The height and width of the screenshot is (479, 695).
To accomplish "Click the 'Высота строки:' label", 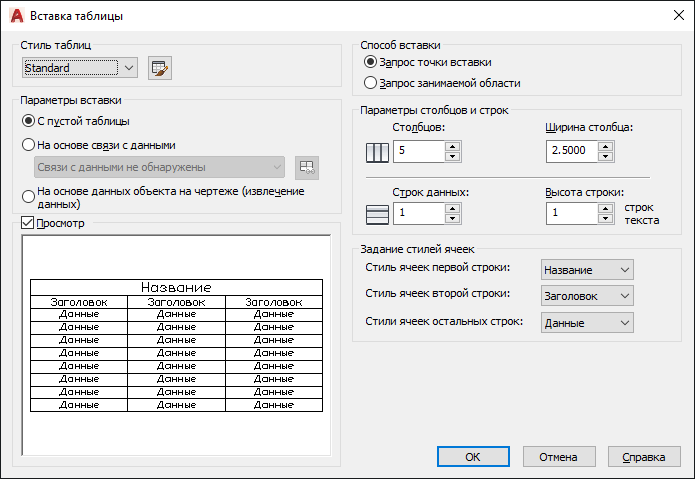I will 584,192.
